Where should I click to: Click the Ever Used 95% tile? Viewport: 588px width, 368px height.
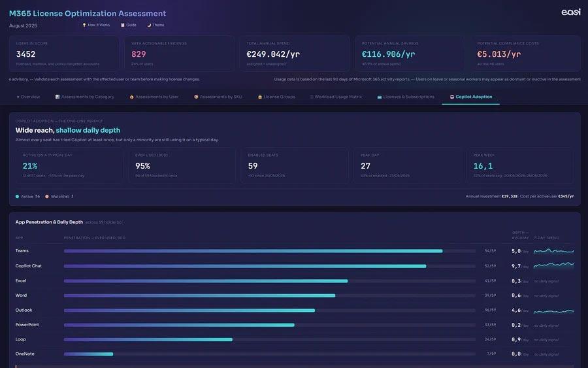[182, 165]
